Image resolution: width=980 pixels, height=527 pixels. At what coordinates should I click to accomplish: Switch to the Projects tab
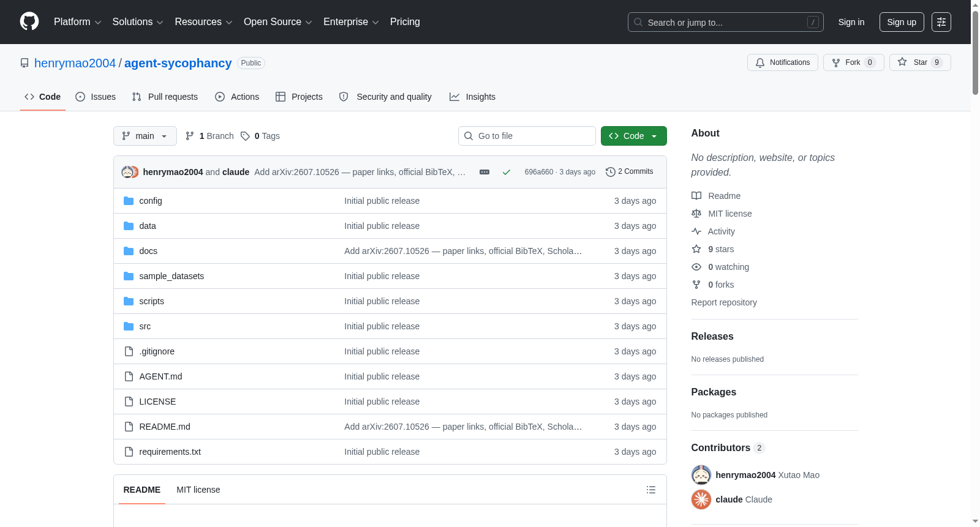pyautogui.click(x=299, y=97)
